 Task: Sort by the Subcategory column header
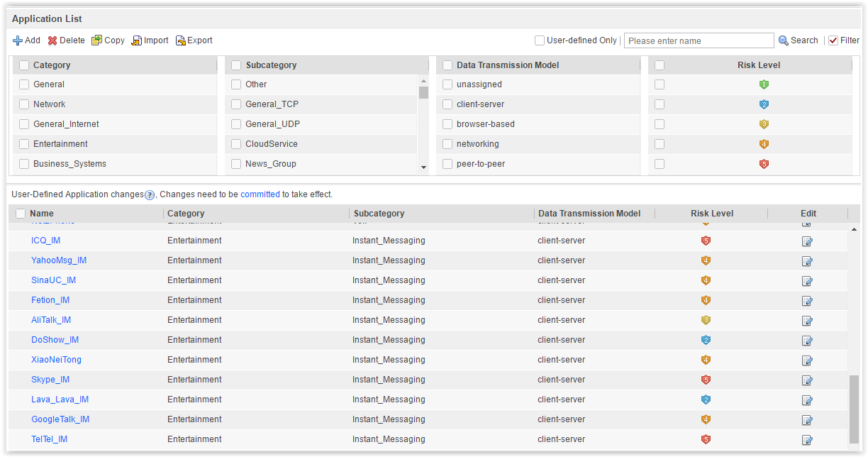tap(379, 214)
